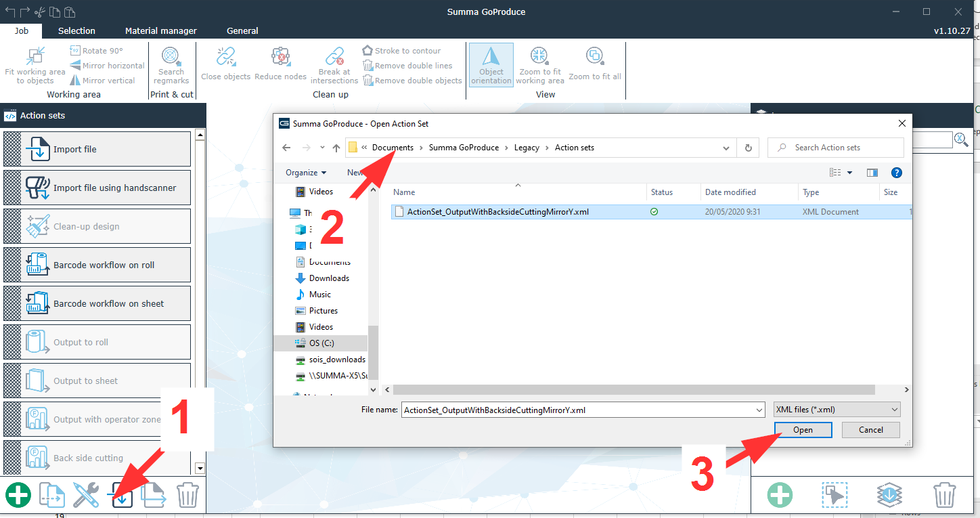Screen dimensions: 980x518
Task: Click Documents in the path breadcrumb
Action: click(393, 148)
